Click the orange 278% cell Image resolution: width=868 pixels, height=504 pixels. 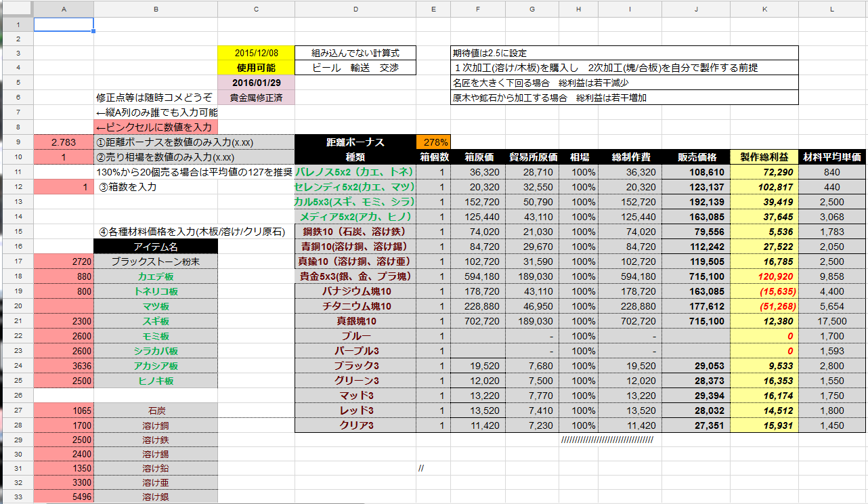pos(433,142)
